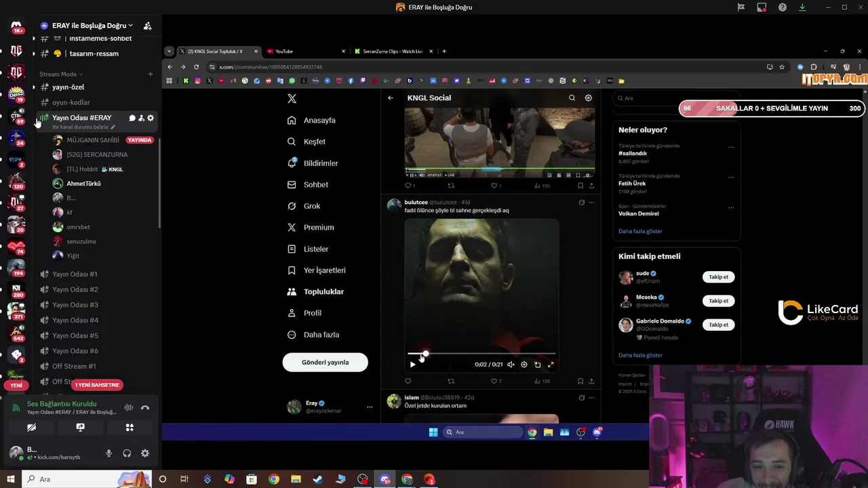Deafen with the Discord headphones icon
This screenshot has width=868, height=488.
coord(127,453)
